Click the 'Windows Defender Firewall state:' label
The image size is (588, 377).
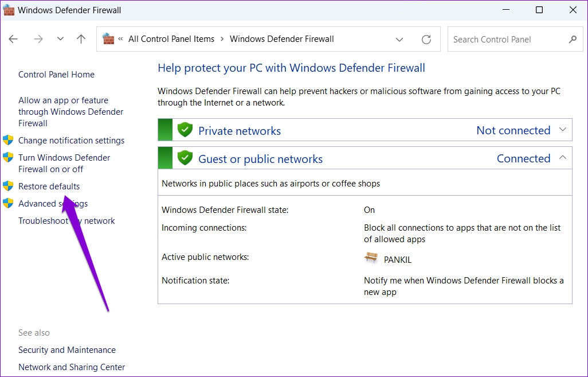coord(225,210)
